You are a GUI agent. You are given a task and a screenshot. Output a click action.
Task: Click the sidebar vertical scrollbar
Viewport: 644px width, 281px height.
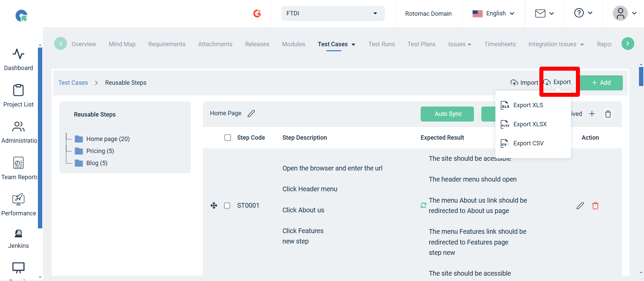(40, 138)
